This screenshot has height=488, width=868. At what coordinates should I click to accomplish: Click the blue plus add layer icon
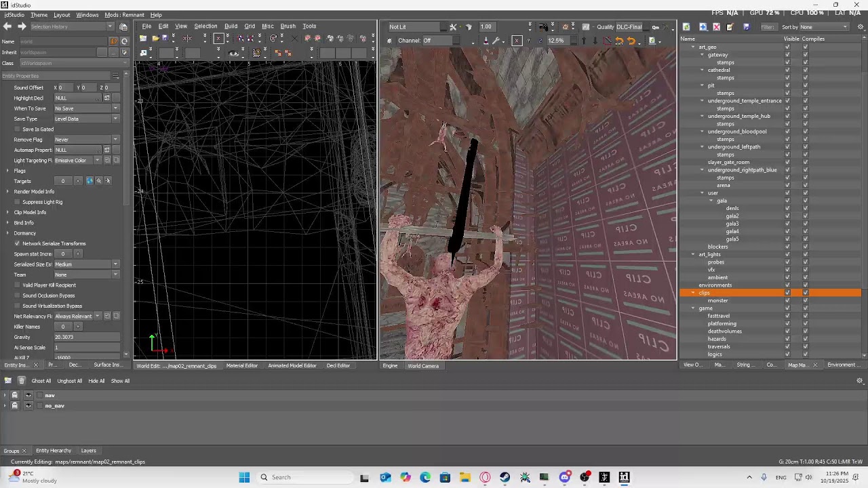(x=703, y=27)
